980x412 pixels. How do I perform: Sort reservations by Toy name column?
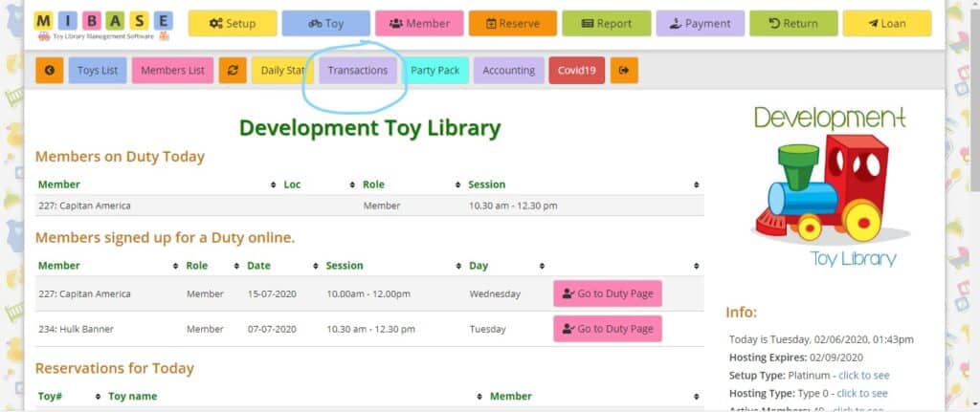pos(295,397)
